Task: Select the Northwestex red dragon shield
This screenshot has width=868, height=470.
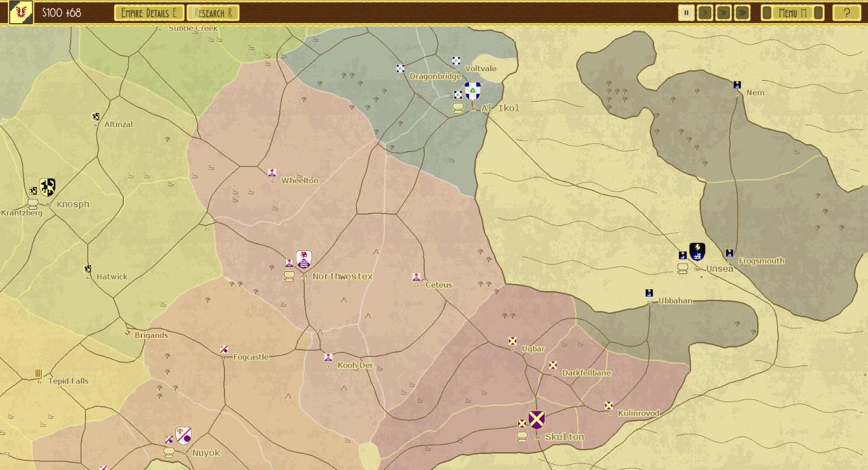Action: (x=304, y=259)
